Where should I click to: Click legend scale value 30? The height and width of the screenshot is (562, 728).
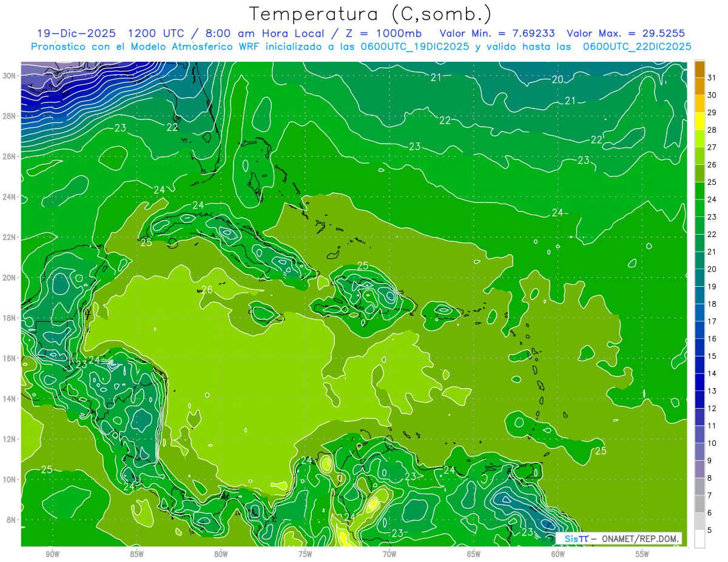click(712, 95)
